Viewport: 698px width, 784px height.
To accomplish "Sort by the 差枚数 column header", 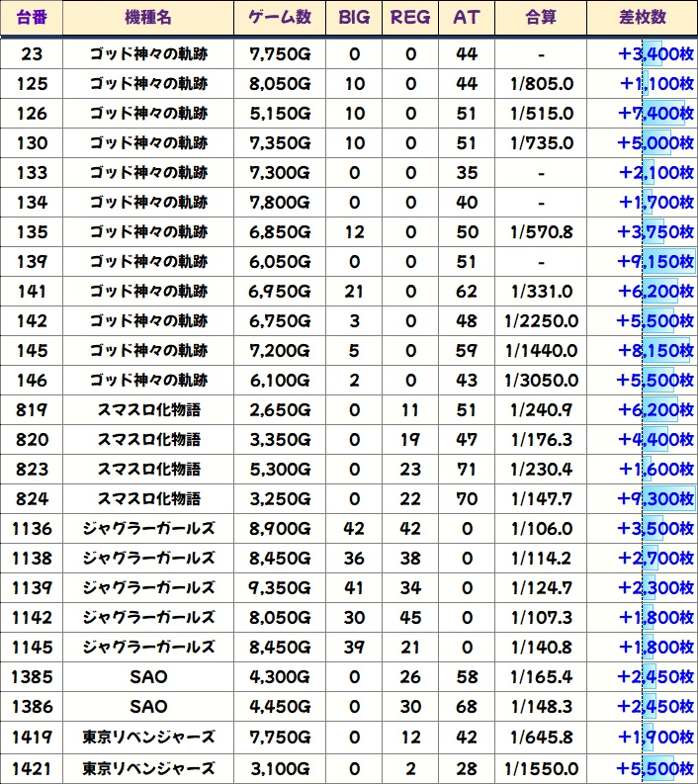I will tap(642, 19).
